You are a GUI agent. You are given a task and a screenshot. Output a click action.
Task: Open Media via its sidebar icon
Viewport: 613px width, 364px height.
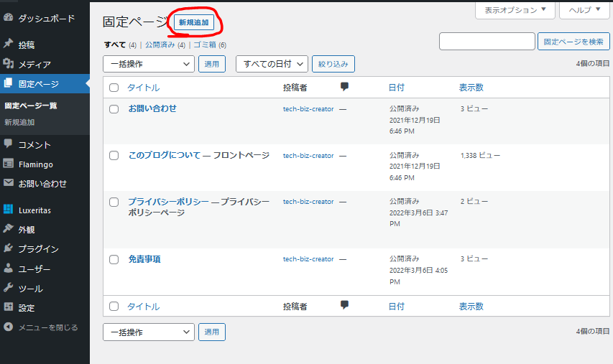tap(8, 64)
